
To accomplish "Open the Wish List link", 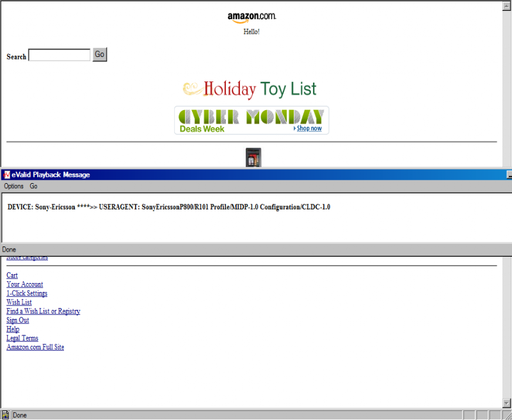I will pyautogui.click(x=19, y=302).
